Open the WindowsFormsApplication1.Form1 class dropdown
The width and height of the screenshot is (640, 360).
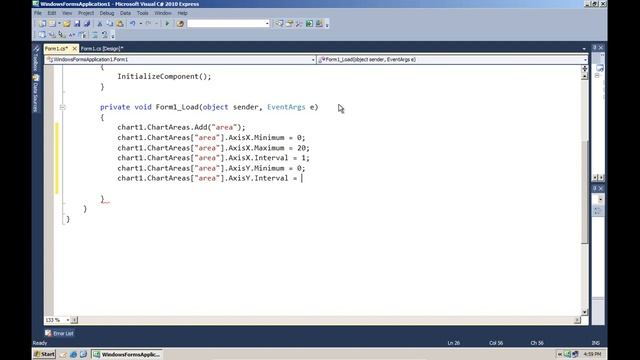click(x=180, y=60)
